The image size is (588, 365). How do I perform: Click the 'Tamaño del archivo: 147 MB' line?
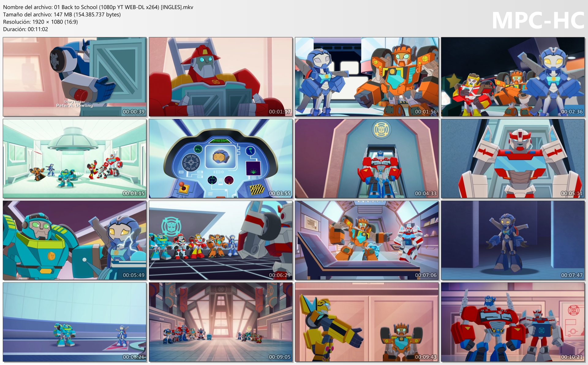point(62,14)
